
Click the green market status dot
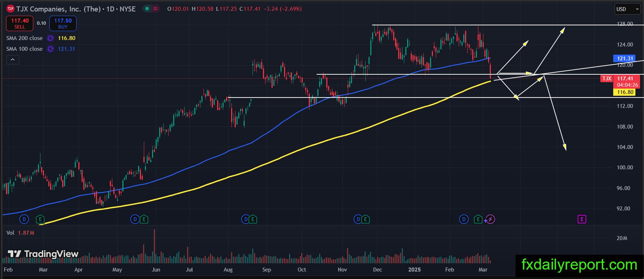pyautogui.click(x=147, y=9)
